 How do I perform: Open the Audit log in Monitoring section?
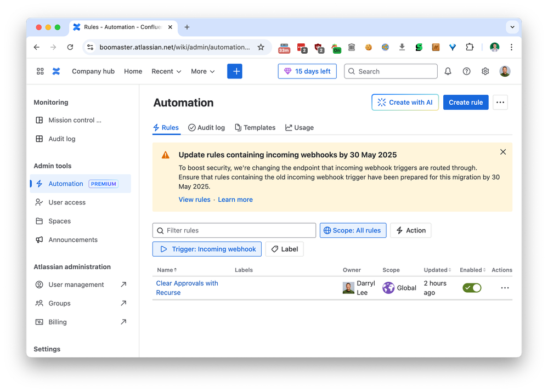(61, 139)
